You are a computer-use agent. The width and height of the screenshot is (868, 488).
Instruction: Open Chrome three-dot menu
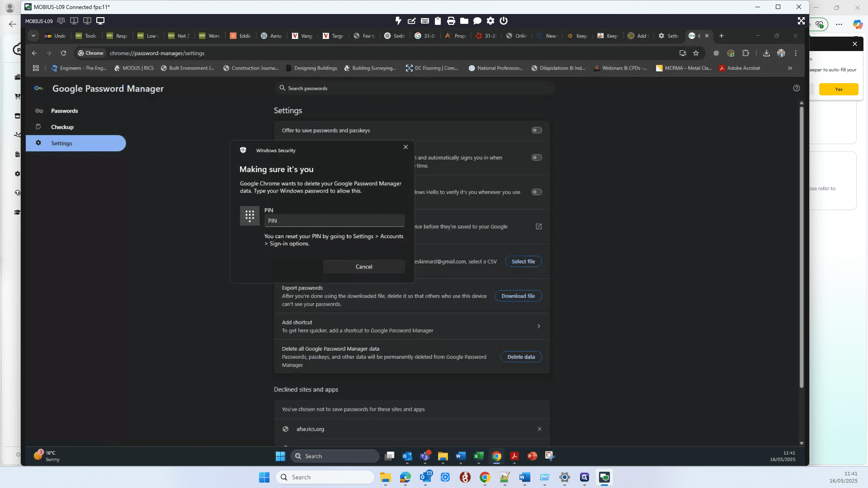pos(796,53)
